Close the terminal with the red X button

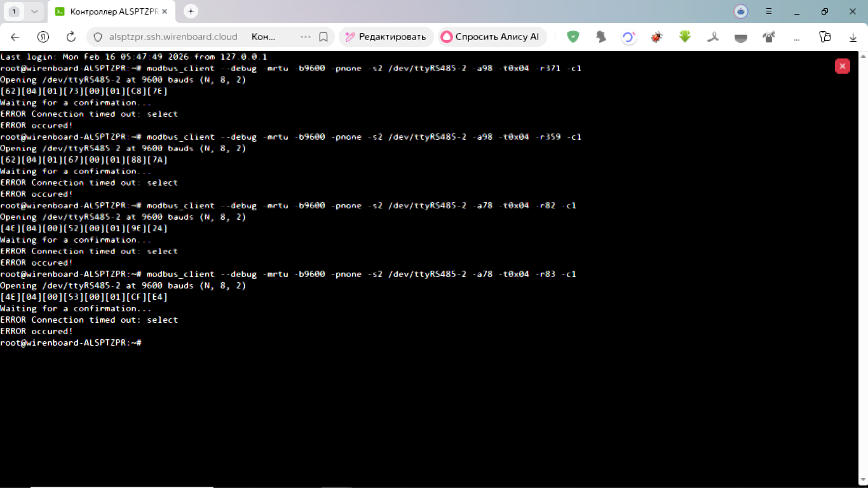coord(843,66)
